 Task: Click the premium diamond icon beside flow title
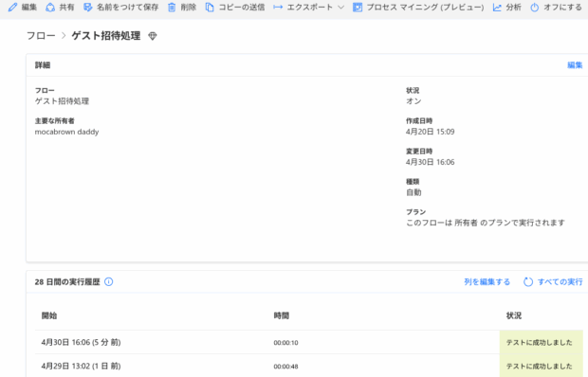(x=153, y=36)
